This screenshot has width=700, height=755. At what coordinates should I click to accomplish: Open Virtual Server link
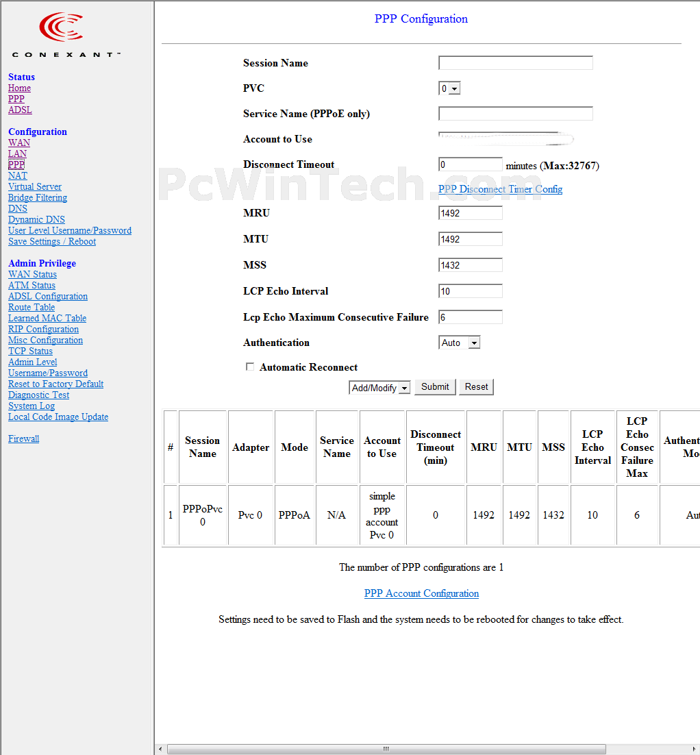(35, 186)
